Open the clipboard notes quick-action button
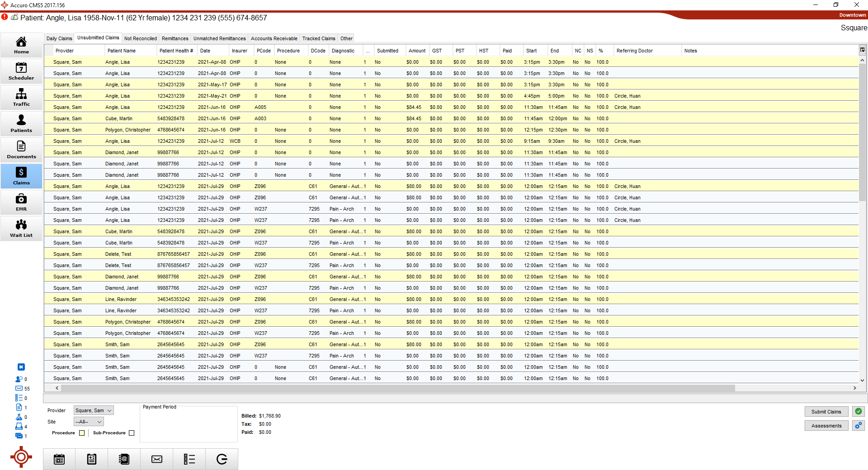This screenshot has width=868, height=470. [92, 459]
